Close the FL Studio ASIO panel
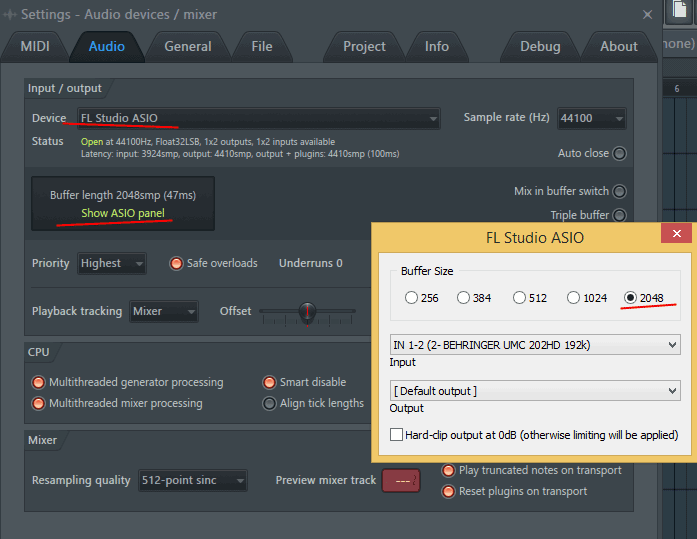 tap(677, 234)
